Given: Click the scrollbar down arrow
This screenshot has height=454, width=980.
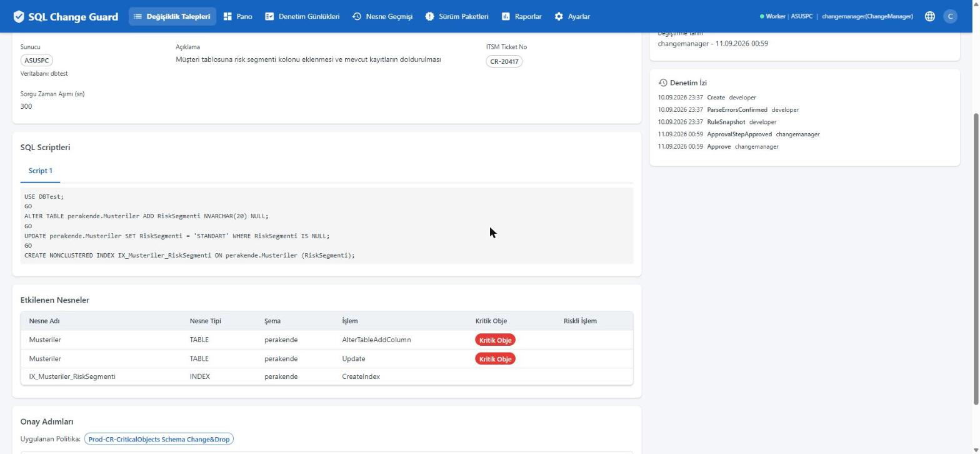Looking at the screenshot, I should (x=976, y=450).
